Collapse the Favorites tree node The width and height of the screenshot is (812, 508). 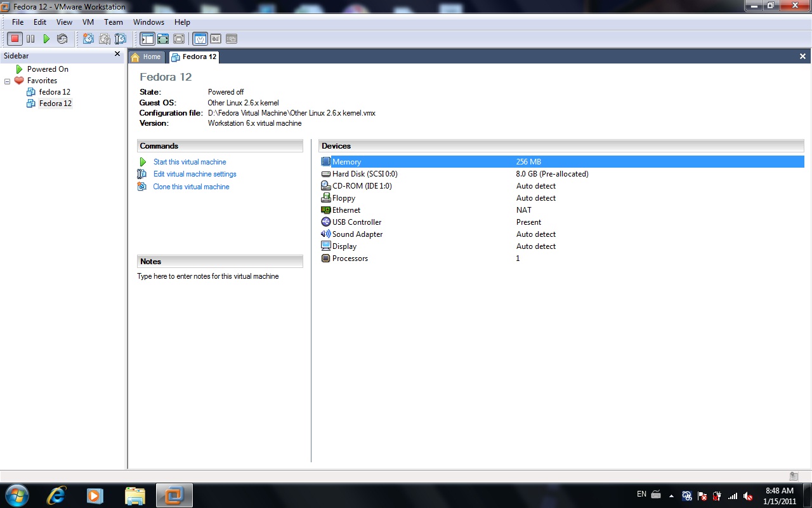[7, 81]
